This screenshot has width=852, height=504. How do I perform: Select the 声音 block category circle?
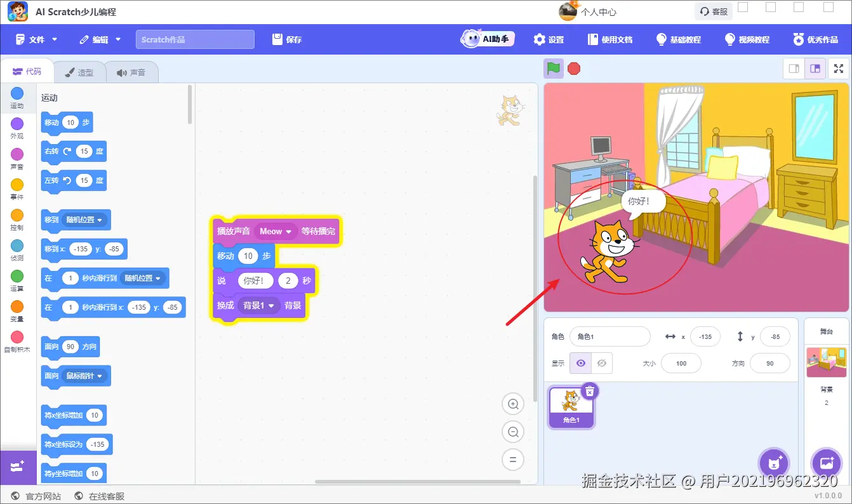pyautogui.click(x=17, y=154)
